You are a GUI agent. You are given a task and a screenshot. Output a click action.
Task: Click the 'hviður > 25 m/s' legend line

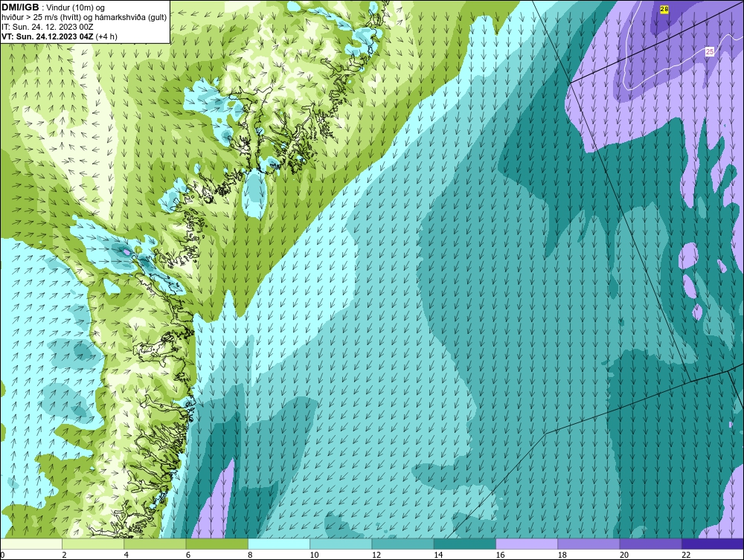(x=84, y=18)
